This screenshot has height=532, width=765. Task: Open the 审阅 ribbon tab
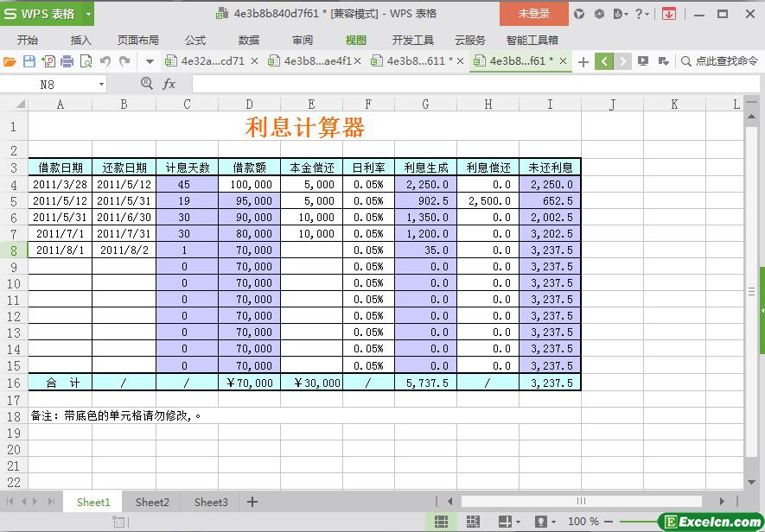pos(303,40)
